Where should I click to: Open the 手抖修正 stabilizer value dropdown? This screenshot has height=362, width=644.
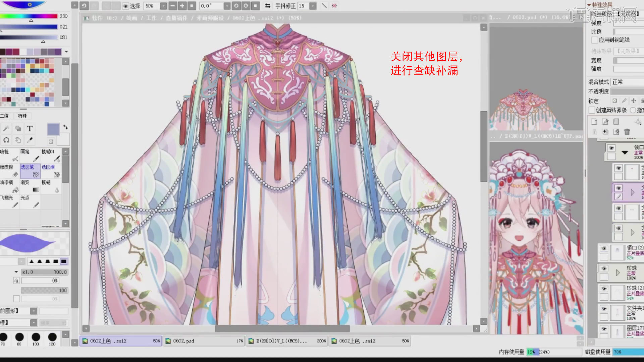tap(313, 6)
